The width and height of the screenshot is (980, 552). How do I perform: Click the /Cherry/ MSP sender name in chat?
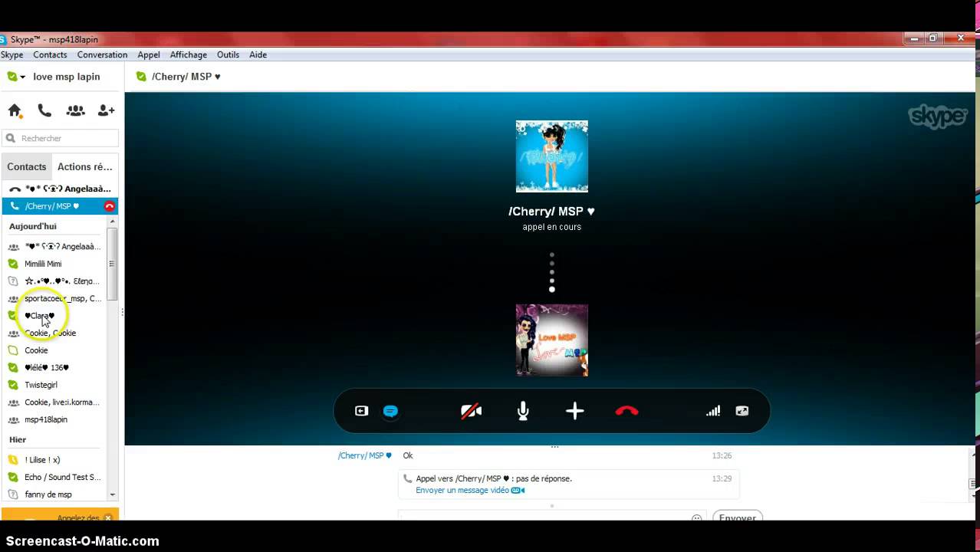pos(365,455)
